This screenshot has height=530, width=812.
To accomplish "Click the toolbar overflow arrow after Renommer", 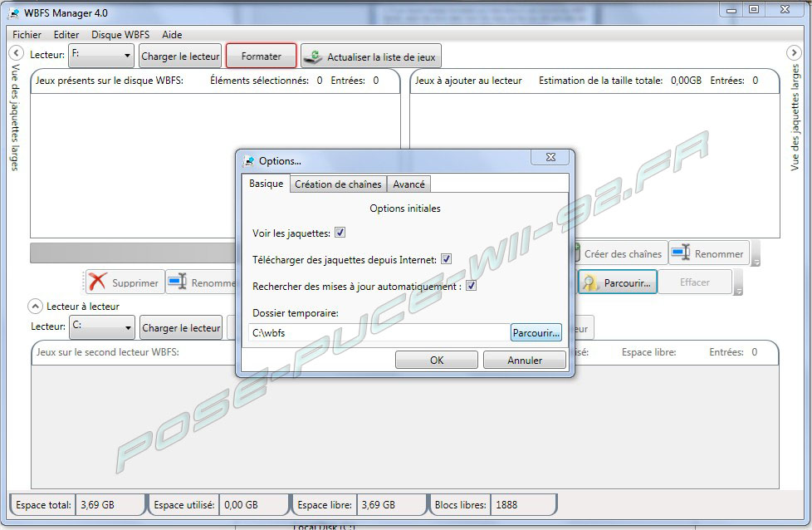I will 756,254.
